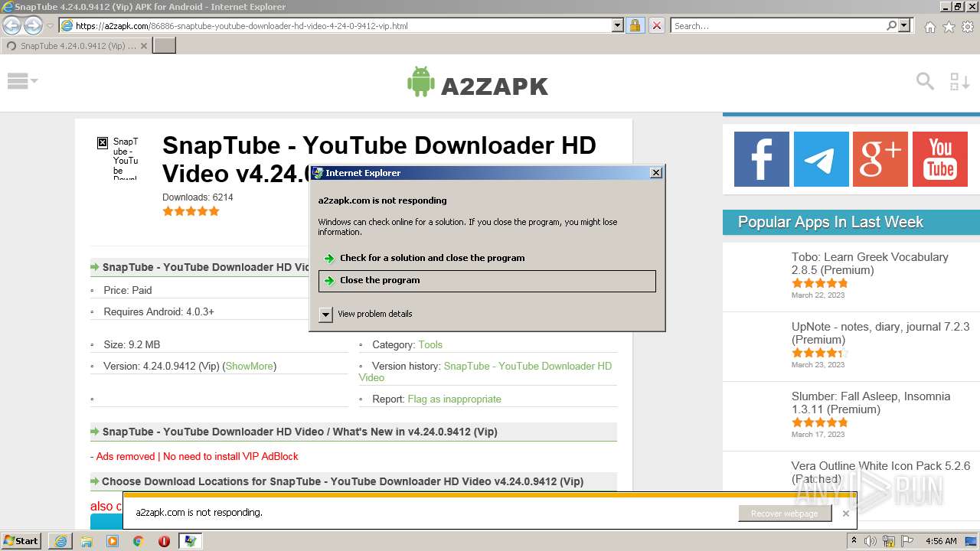Click the search magnifier in IE search box
This screenshot has height=551, width=980.
(x=891, y=25)
